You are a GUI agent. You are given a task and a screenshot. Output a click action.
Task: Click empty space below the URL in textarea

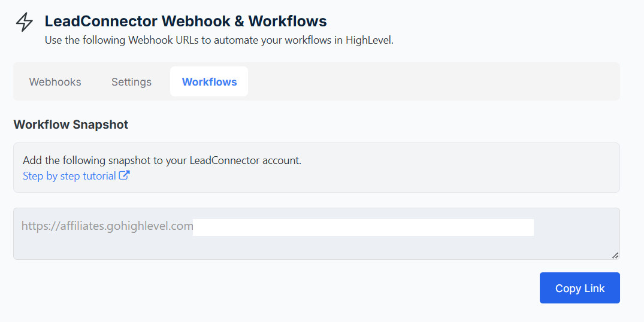(x=300, y=248)
